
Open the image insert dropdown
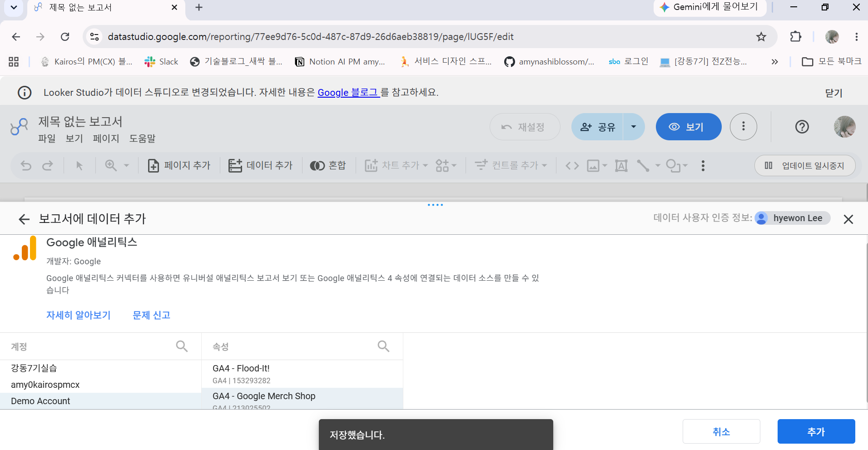[x=597, y=166]
